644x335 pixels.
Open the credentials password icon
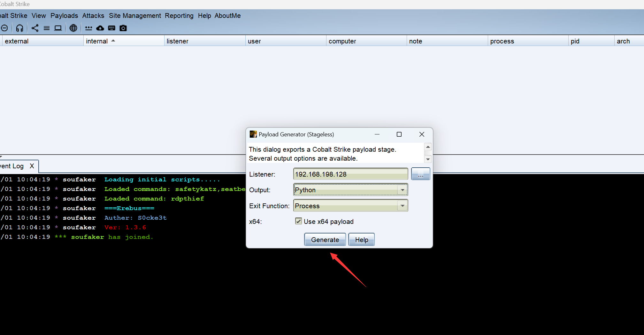click(x=88, y=28)
